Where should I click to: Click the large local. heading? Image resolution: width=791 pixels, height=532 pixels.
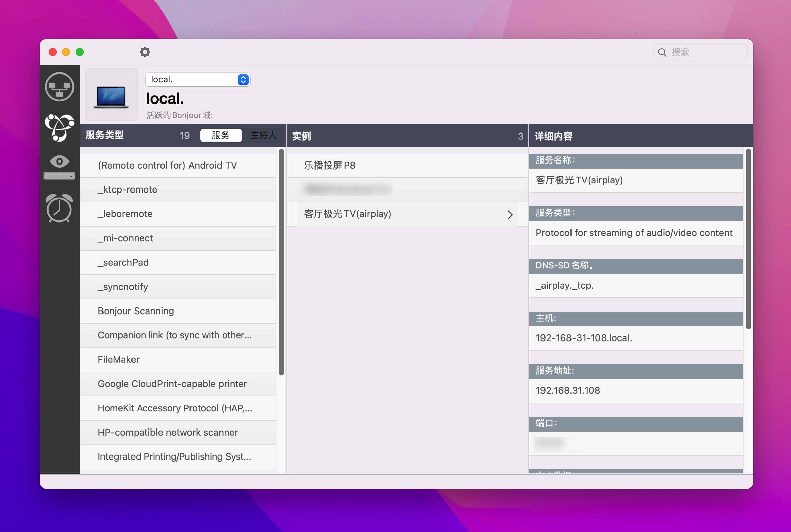(165, 99)
